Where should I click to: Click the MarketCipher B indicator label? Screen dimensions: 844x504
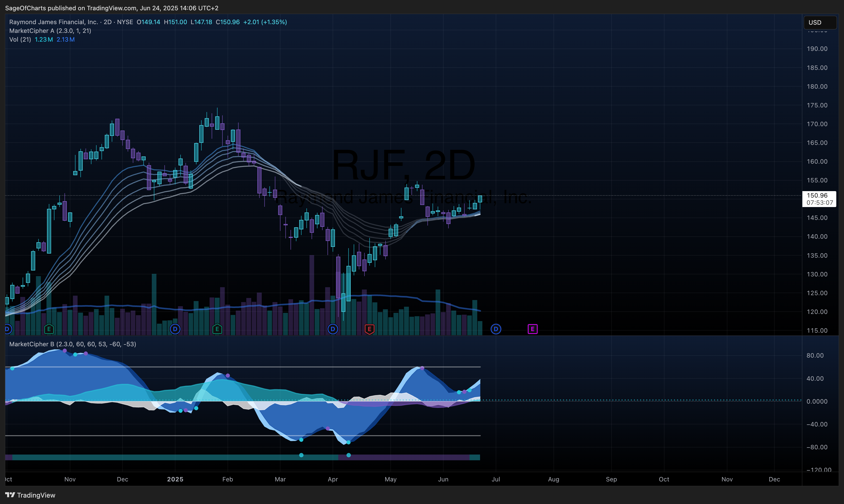coord(73,344)
